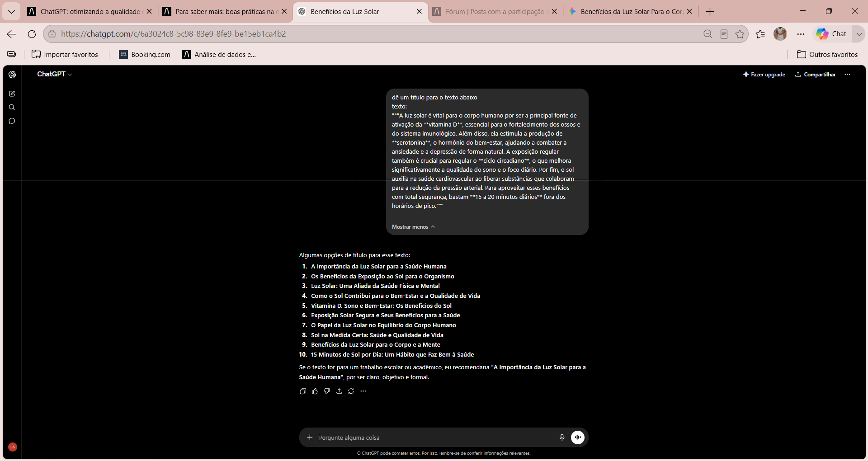The height and width of the screenshot is (461, 868).
Task: Start a new chat with the pencil icon
Action: pos(12,94)
